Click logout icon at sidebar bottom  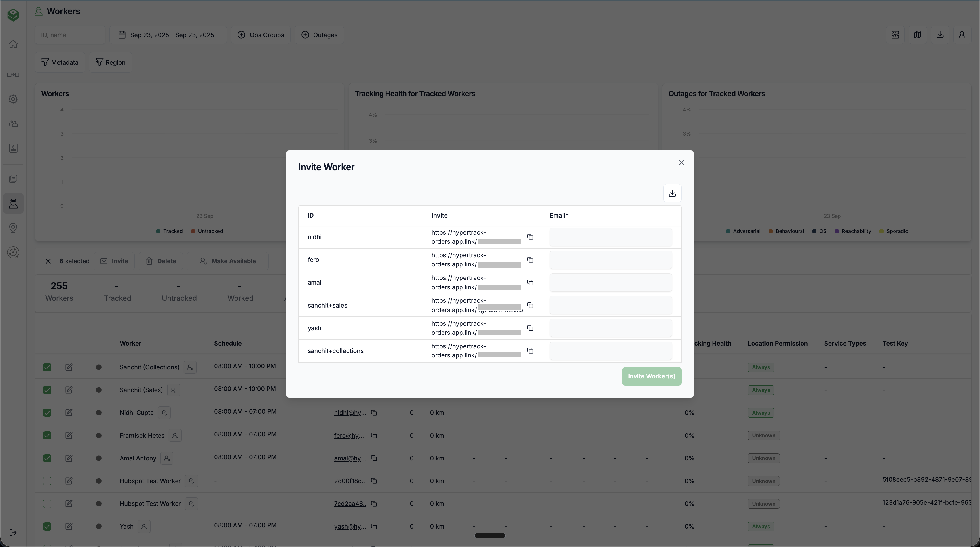pyautogui.click(x=13, y=533)
